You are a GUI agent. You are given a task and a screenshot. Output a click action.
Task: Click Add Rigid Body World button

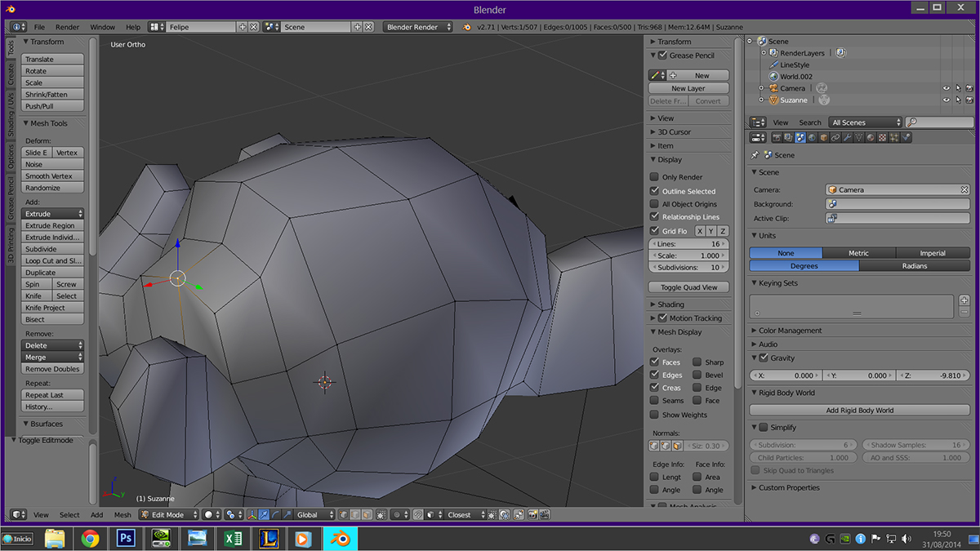click(859, 410)
